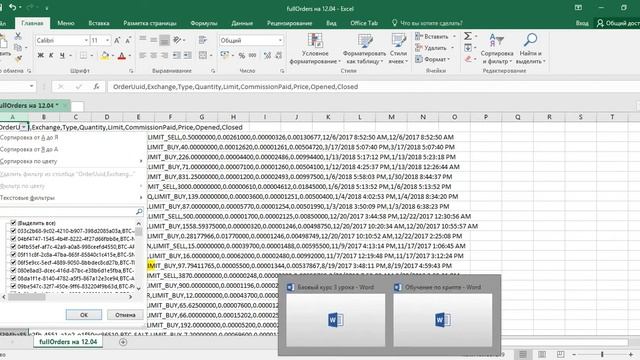Expand the Name Box dropdown arrow
640x360 pixels.
click(31, 87)
